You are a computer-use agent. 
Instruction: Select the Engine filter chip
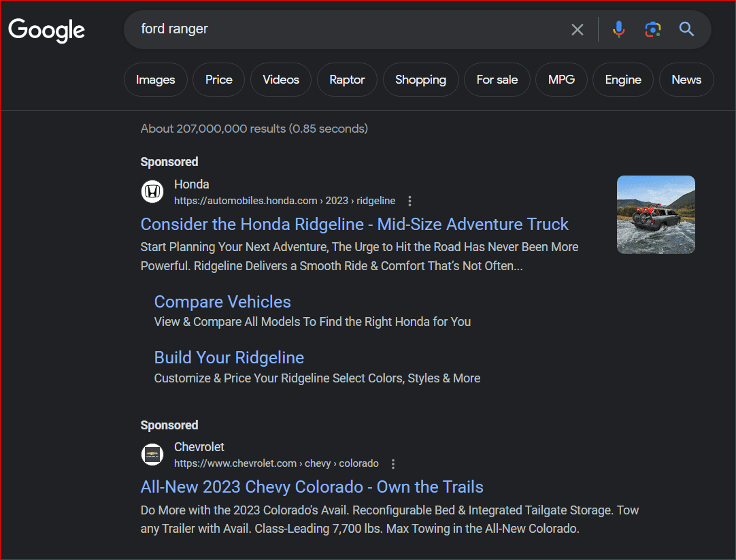(623, 80)
